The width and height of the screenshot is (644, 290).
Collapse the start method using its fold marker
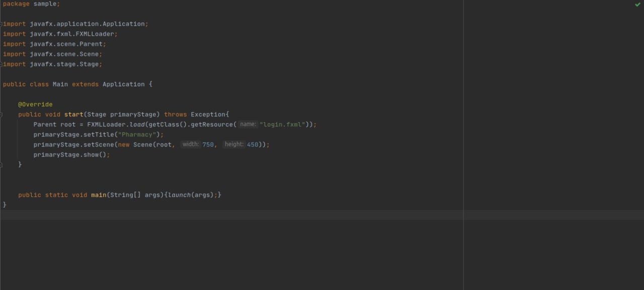2,114
